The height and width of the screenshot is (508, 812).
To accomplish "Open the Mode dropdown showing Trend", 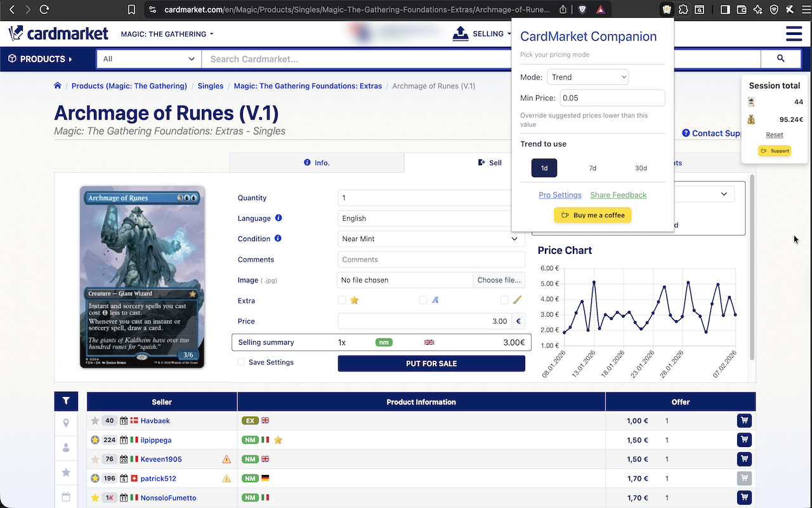I will pyautogui.click(x=587, y=77).
